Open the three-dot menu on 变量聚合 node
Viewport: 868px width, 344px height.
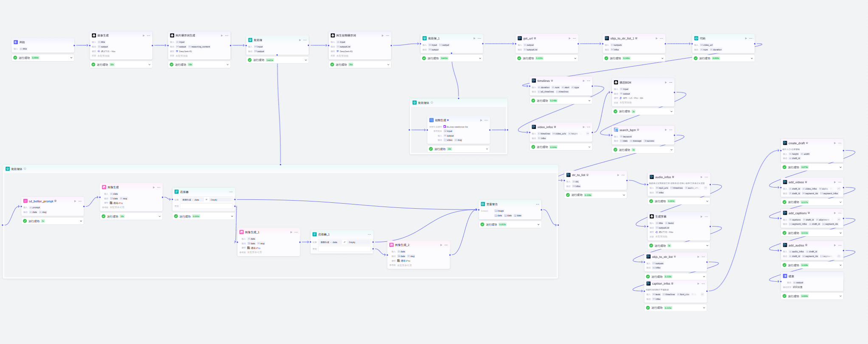[x=537, y=204]
